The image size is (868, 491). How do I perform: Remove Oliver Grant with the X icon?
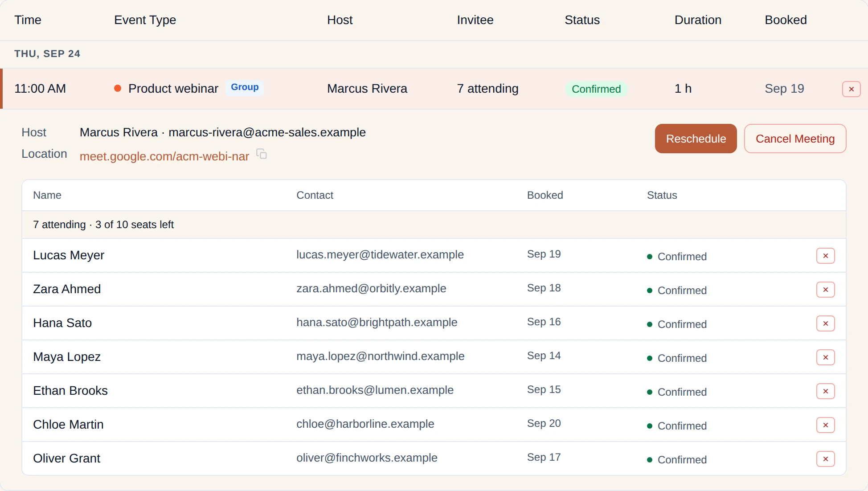(x=825, y=459)
